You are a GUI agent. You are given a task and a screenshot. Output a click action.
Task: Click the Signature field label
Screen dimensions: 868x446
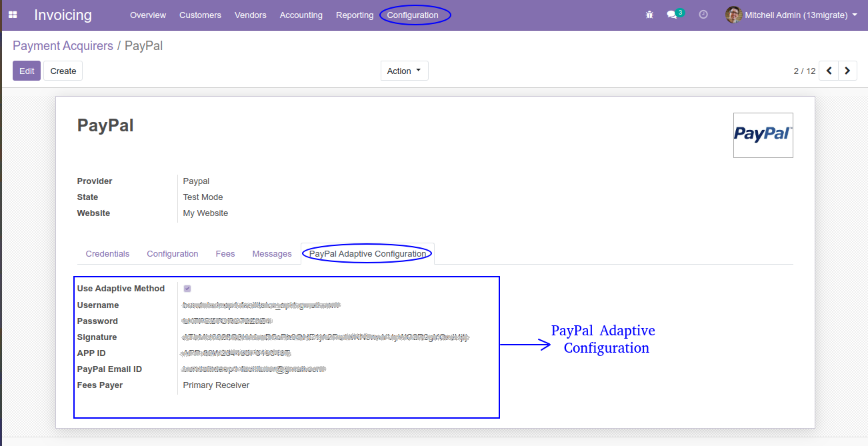tap(97, 337)
